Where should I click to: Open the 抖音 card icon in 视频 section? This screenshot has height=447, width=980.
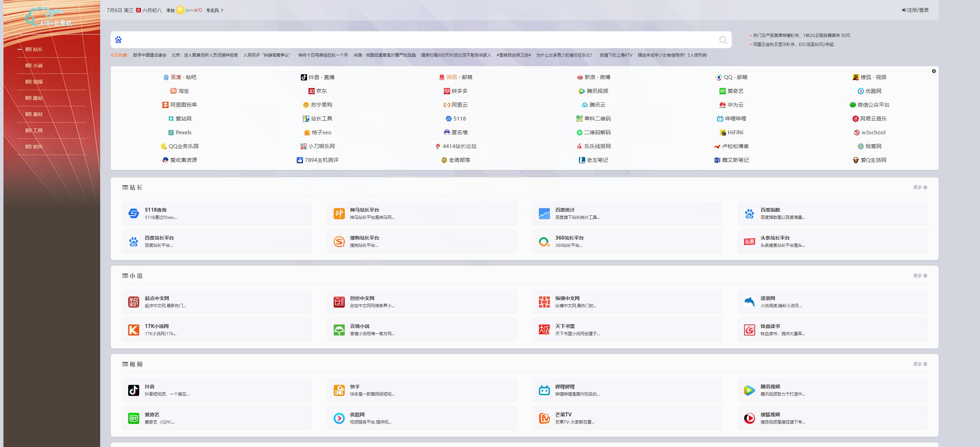pos(134,390)
